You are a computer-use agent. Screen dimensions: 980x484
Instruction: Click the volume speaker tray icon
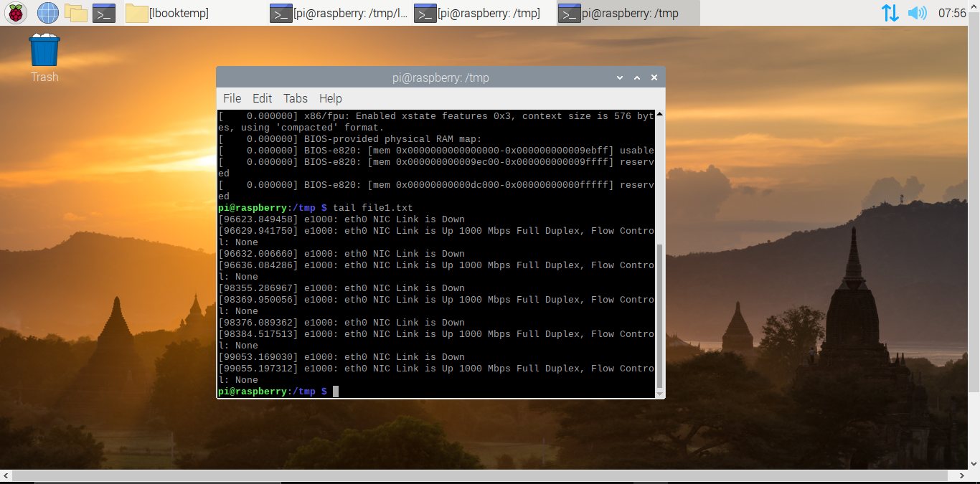coord(917,13)
